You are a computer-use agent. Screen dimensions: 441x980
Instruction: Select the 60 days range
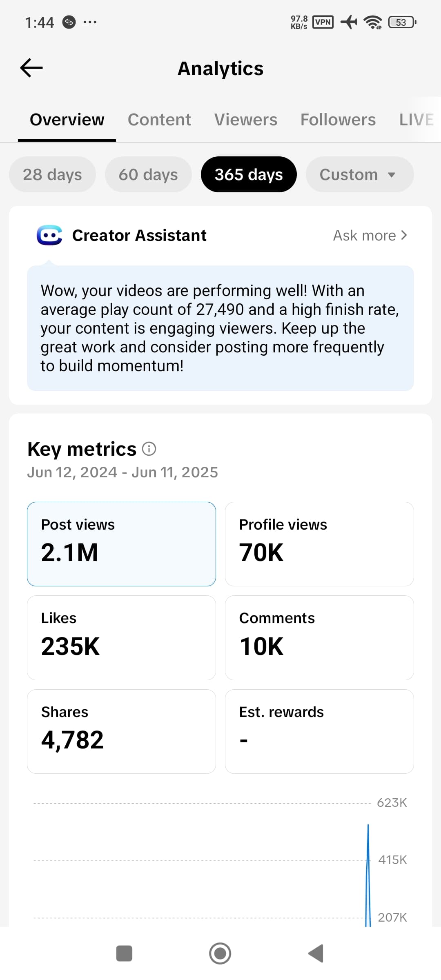[x=148, y=174]
